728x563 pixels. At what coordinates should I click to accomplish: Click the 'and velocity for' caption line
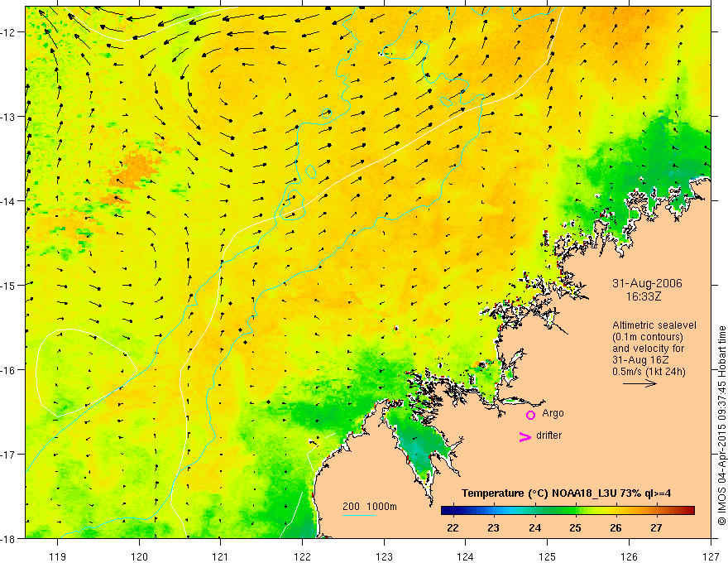[648, 349]
